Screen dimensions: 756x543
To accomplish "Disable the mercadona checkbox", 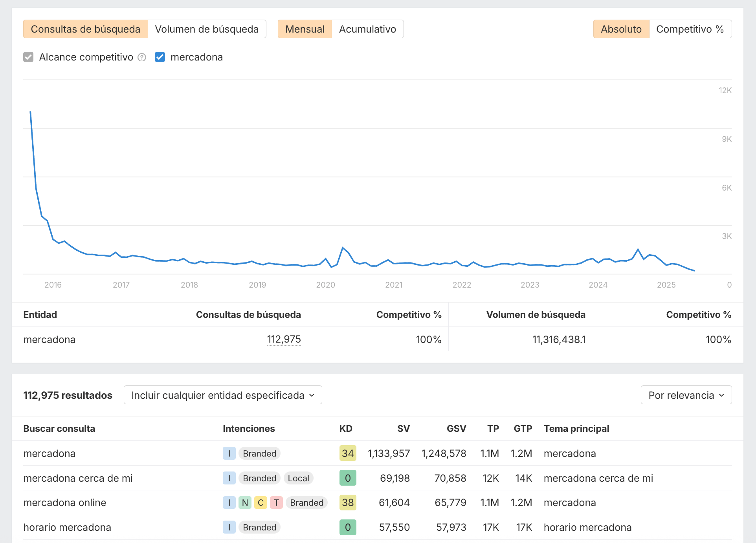I will (160, 57).
